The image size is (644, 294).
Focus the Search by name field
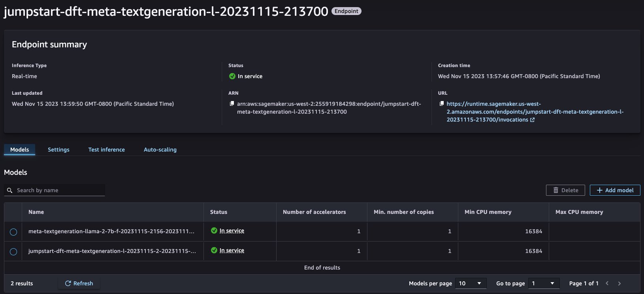55,190
